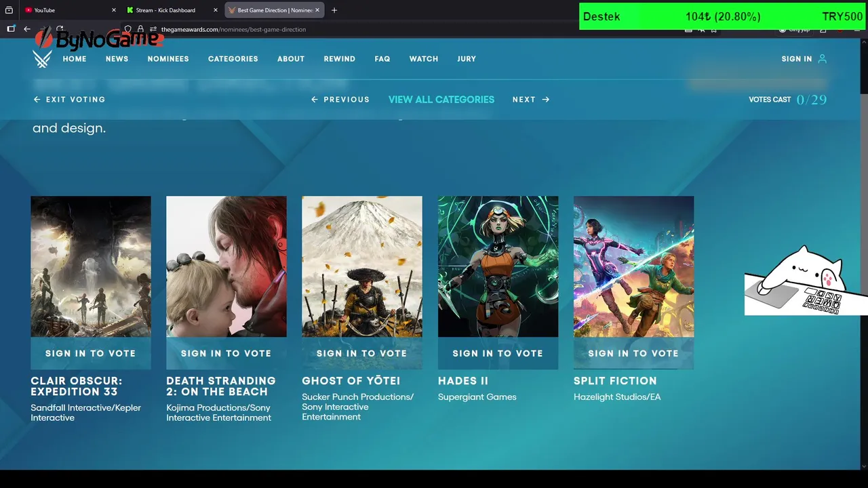Click the workspace icon left of back arrow
Viewport: 868px width, 488px height.
[x=11, y=29]
